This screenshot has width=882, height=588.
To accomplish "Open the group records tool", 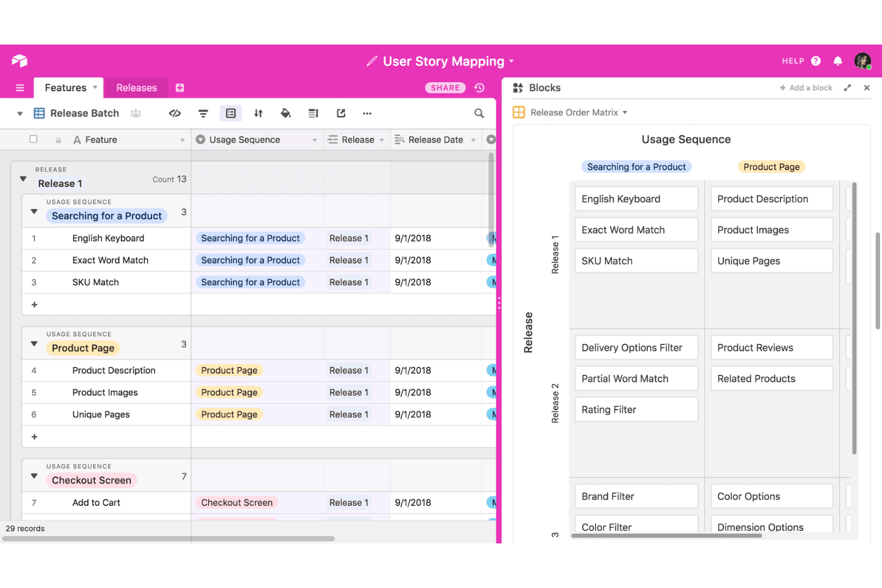I will click(231, 113).
